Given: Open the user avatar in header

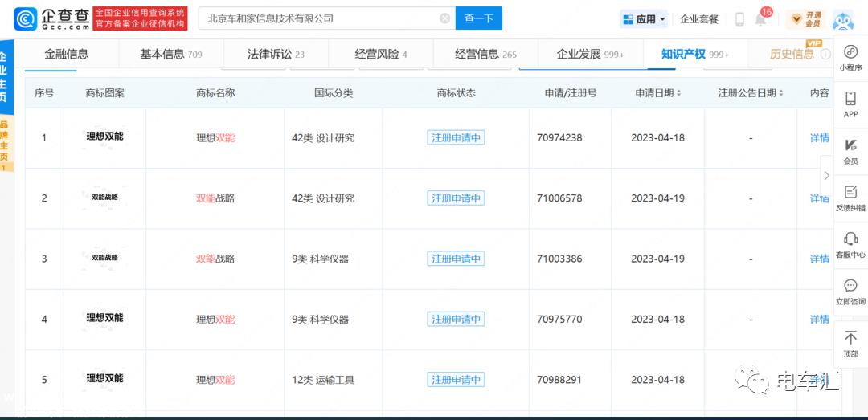Looking at the screenshot, I should point(843,20).
